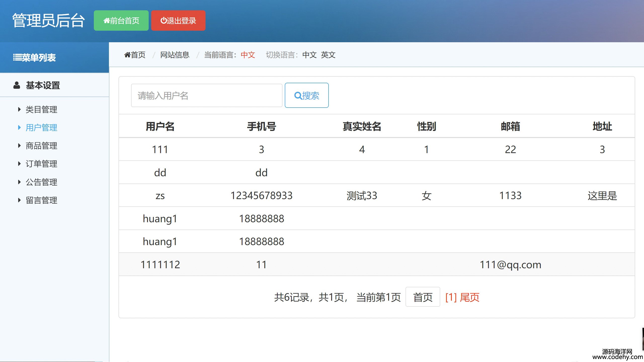Click the user icon beside 基本设置
Image resolution: width=644 pixels, height=362 pixels.
pyautogui.click(x=17, y=85)
